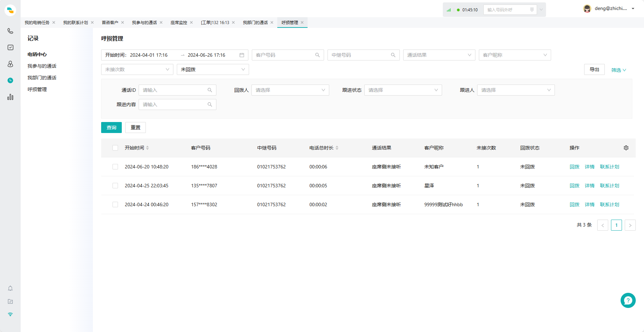
Task: Click search icon in 通话ID field
Action: click(210, 90)
